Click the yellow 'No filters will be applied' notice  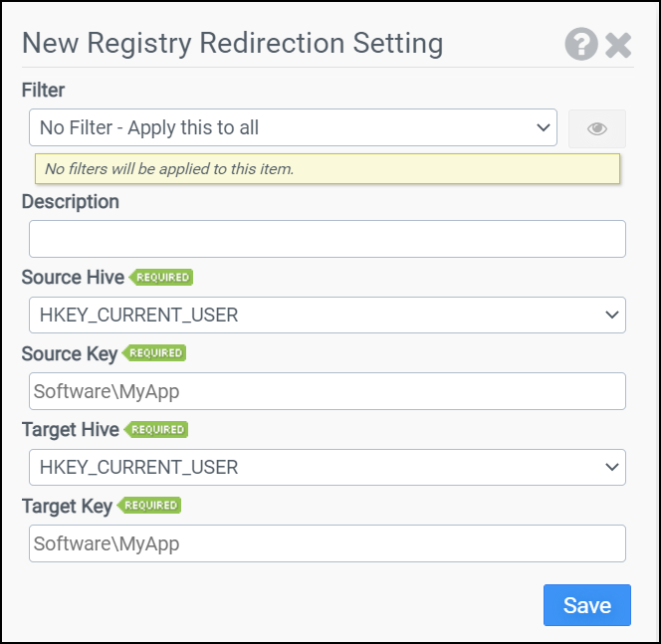[x=327, y=169]
